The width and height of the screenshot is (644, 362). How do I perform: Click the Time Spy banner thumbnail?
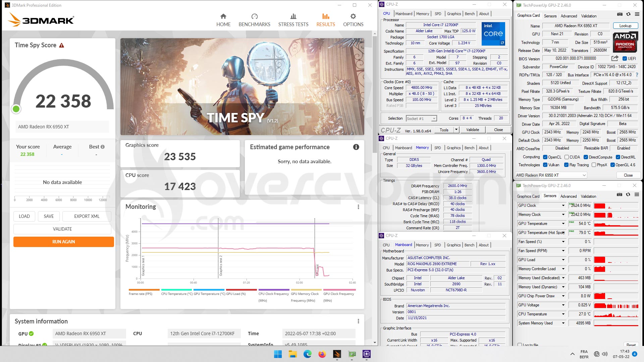pos(242,86)
